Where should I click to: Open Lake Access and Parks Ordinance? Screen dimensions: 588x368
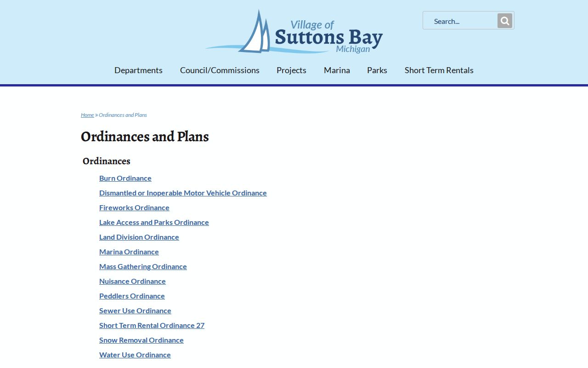(154, 222)
